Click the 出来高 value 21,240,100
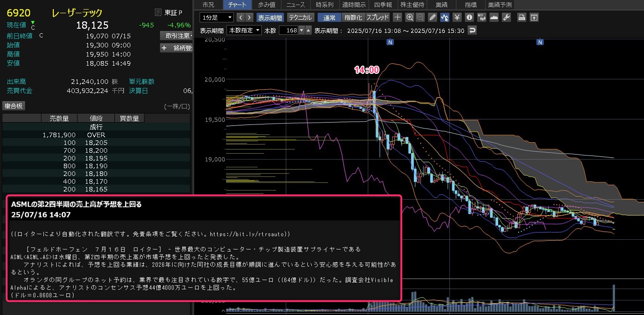Screen dimensions: 644x315 (x=90, y=82)
